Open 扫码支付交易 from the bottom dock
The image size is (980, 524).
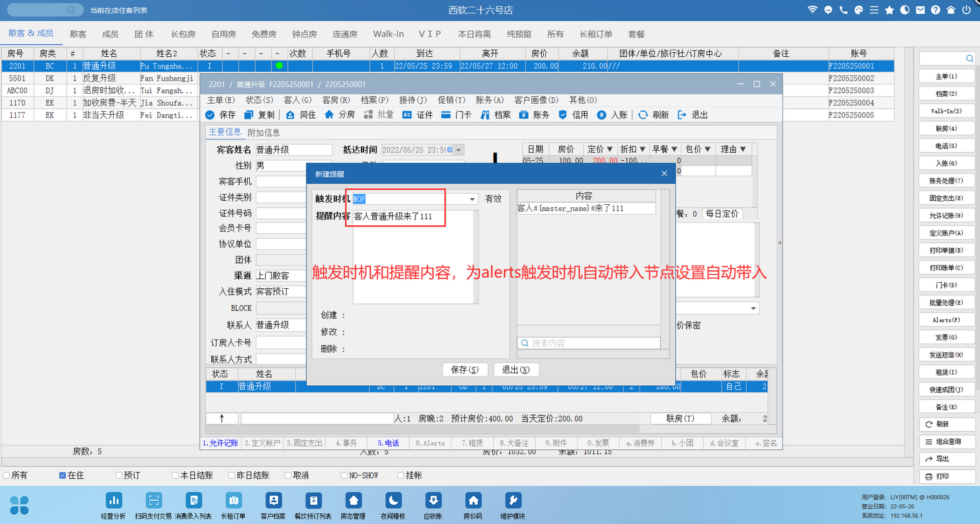click(x=153, y=501)
